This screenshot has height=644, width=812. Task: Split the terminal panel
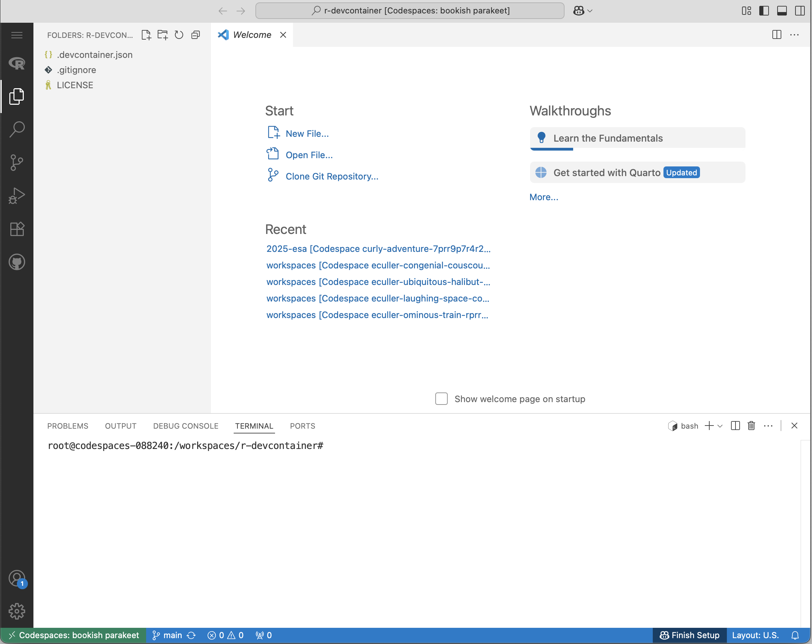click(x=735, y=426)
